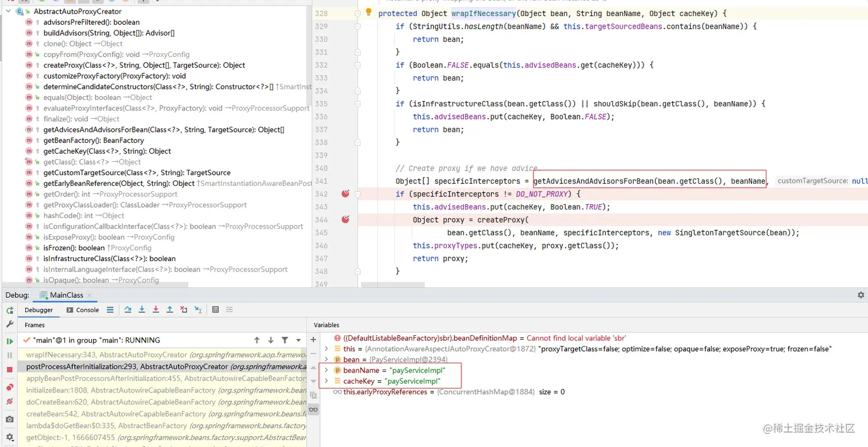Click the Trace Current Stream Chain icon

point(229,310)
